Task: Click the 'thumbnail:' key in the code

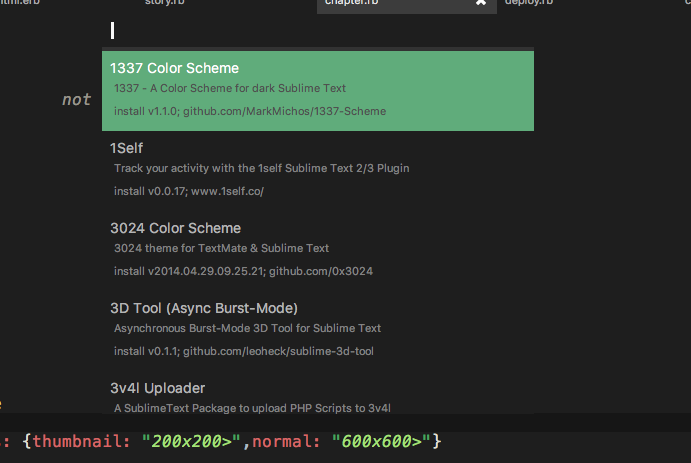Action: tap(81, 441)
